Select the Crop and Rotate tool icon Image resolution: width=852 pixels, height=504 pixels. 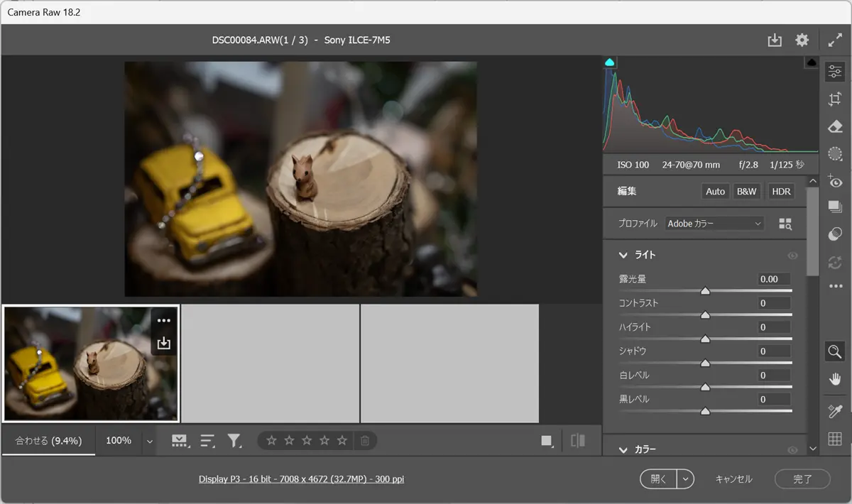click(x=835, y=99)
